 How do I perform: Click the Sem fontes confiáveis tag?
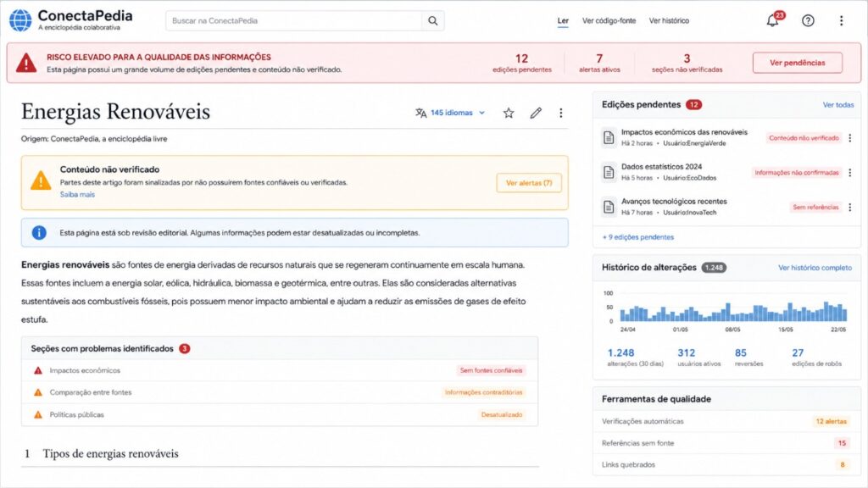[491, 370]
